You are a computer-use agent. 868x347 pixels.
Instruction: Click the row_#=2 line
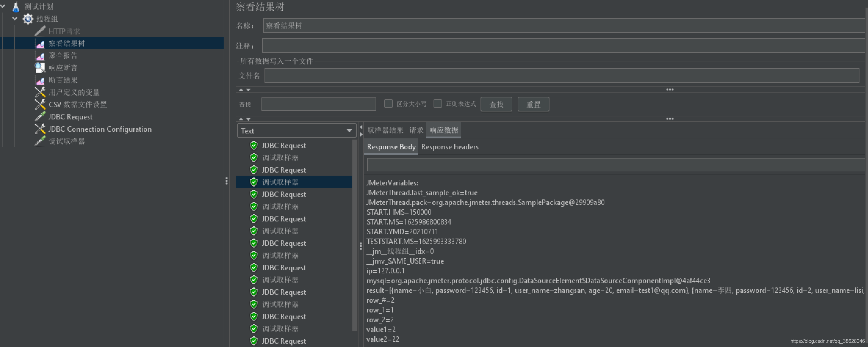(380, 300)
